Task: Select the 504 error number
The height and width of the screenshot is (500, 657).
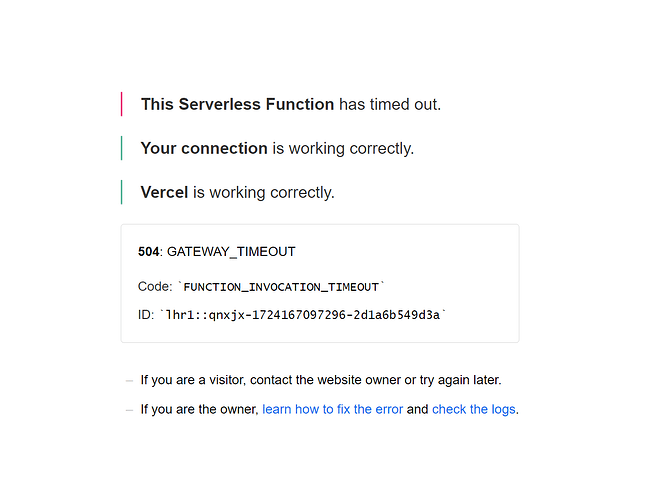Action: [148, 252]
